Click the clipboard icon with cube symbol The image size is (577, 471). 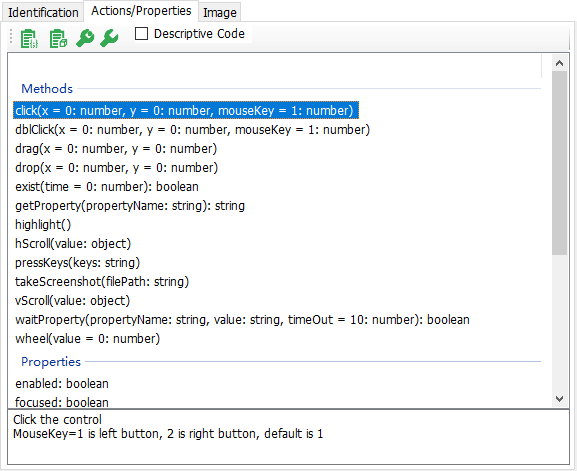coord(58,38)
